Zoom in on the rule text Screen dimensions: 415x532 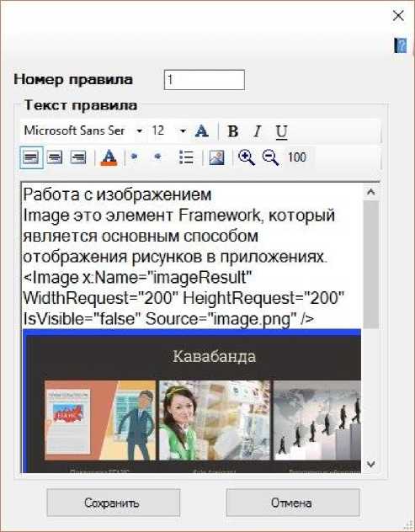click(x=247, y=157)
